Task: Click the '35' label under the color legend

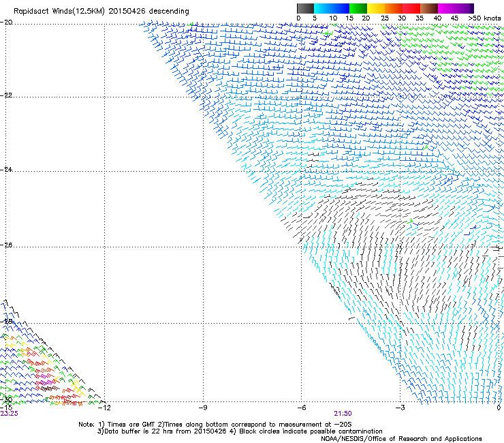Action: tap(420, 18)
